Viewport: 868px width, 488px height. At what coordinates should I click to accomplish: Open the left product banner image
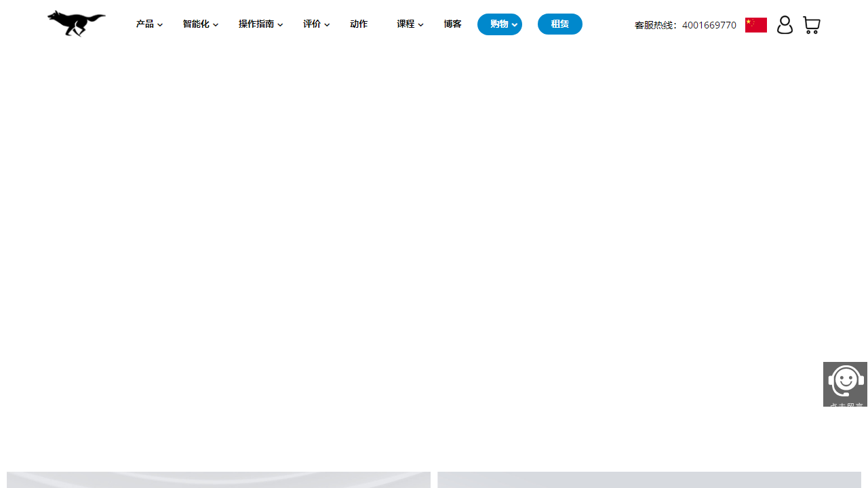pyautogui.click(x=218, y=480)
